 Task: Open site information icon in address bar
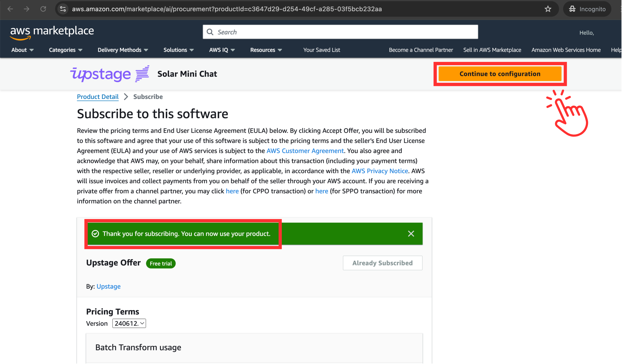63,9
